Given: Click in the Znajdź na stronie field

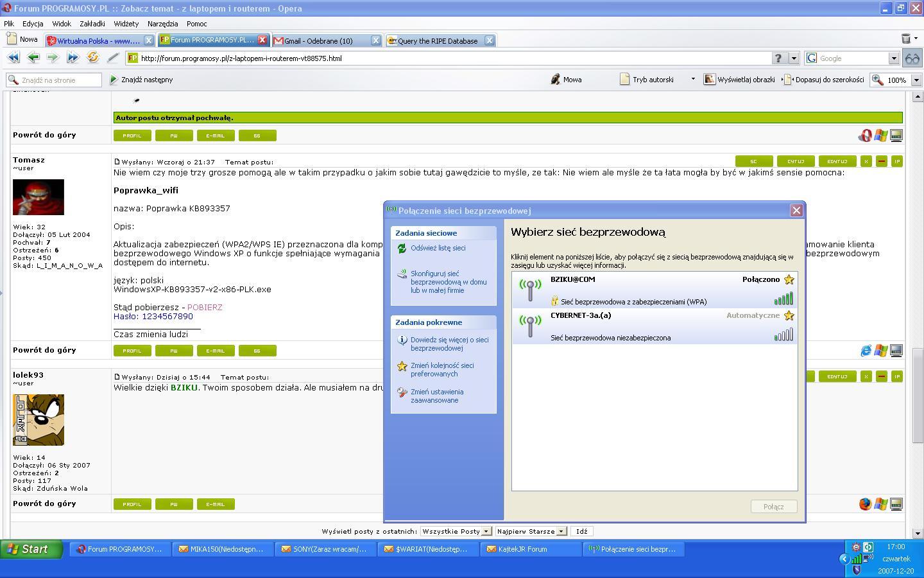Looking at the screenshot, I should [54, 80].
